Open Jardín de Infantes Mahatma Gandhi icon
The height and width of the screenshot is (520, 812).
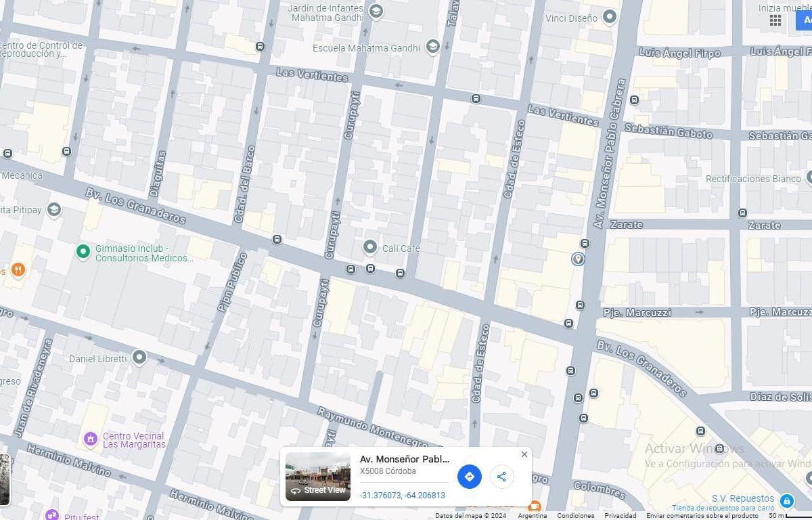(x=376, y=11)
